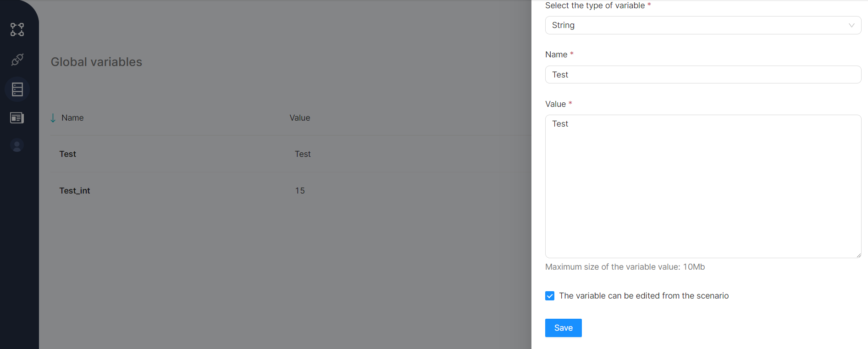Viewport: 868px width, 349px height.
Task: Open the scenarios flow diagram sidebar icon
Action: 17,30
